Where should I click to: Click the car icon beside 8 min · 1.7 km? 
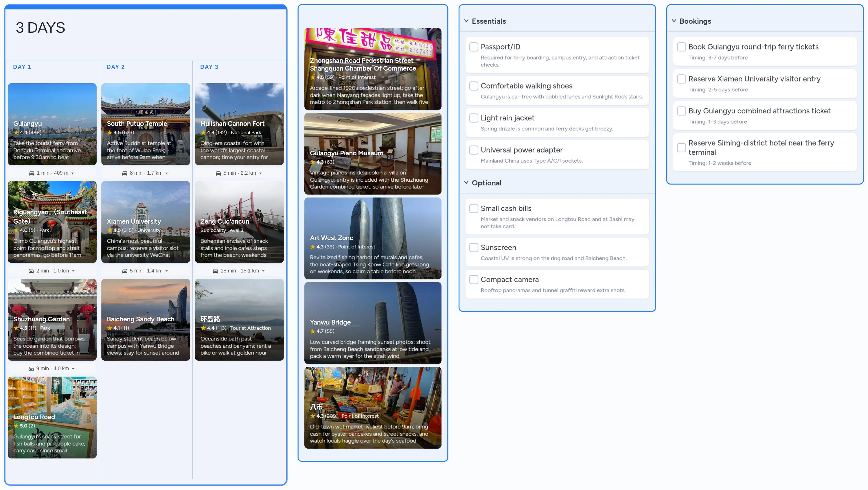tap(125, 173)
